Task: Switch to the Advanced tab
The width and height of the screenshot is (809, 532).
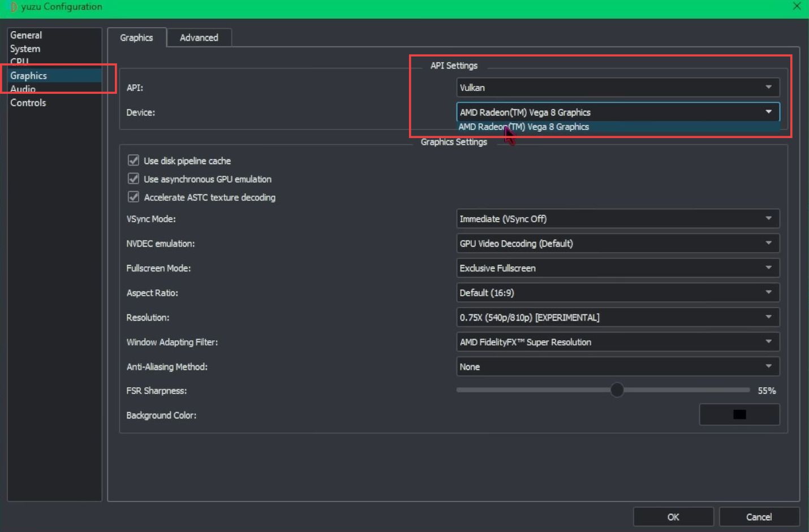Action: point(199,37)
